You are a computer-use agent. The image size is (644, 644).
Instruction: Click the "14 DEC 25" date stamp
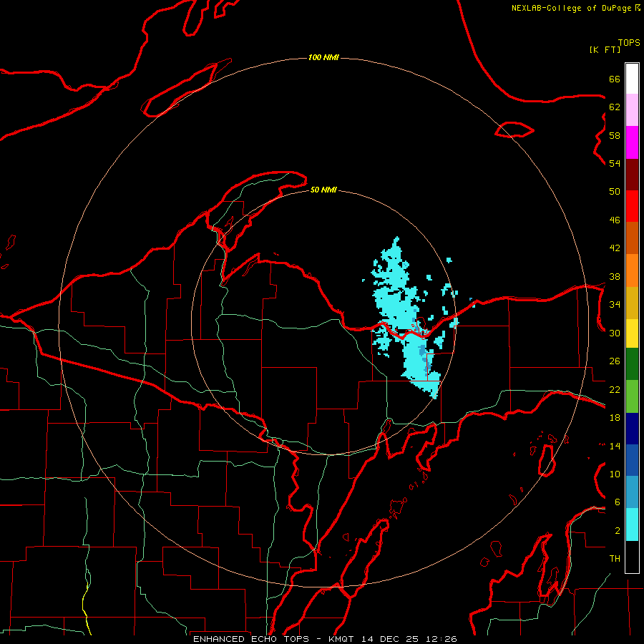390,639
